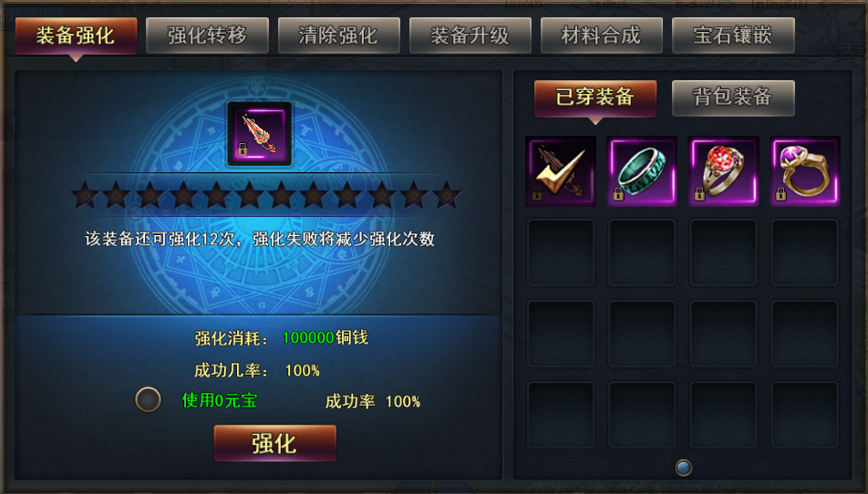The width and height of the screenshot is (868, 494).
Task: Select the gold ring with purple gem
Action: click(805, 171)
